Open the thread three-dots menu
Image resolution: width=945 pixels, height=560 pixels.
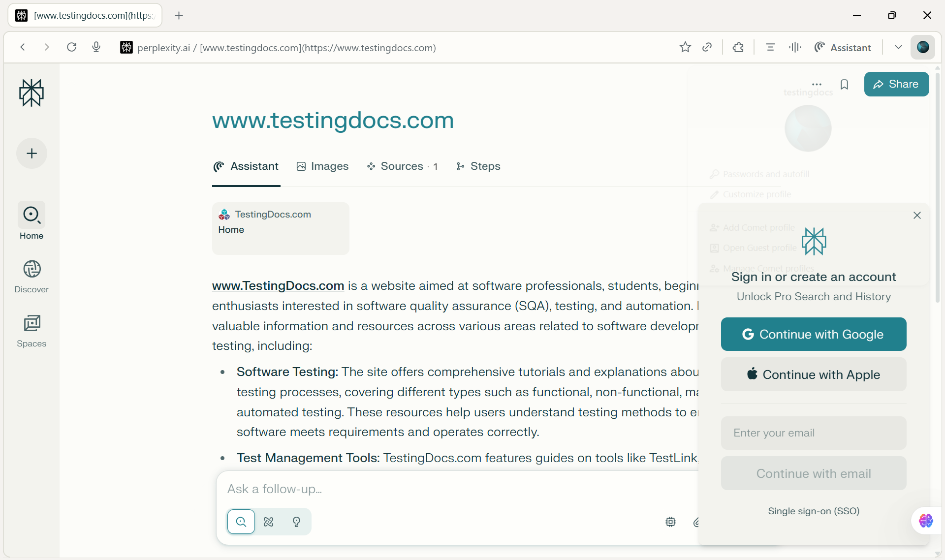tap(817, 85)
